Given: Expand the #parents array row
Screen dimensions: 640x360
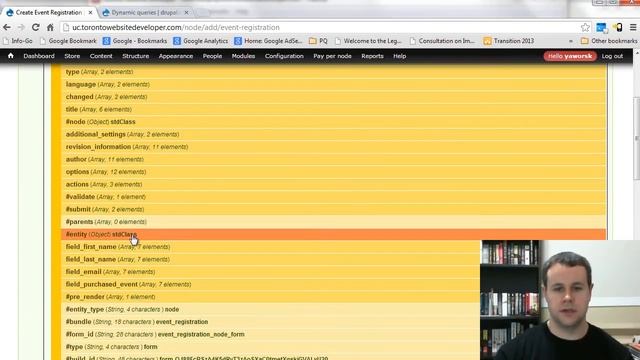Looking at the screenshot, I should pos(333,222).
